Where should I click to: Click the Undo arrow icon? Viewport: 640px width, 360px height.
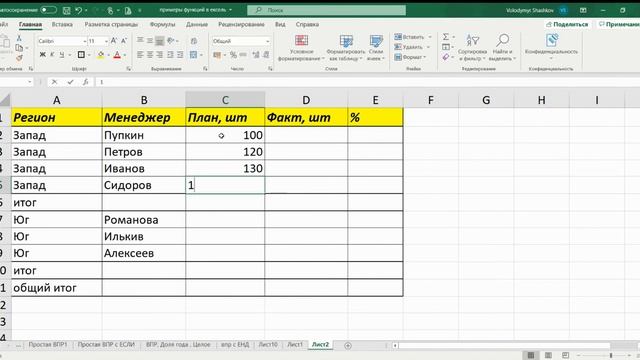tap(79, 10)
